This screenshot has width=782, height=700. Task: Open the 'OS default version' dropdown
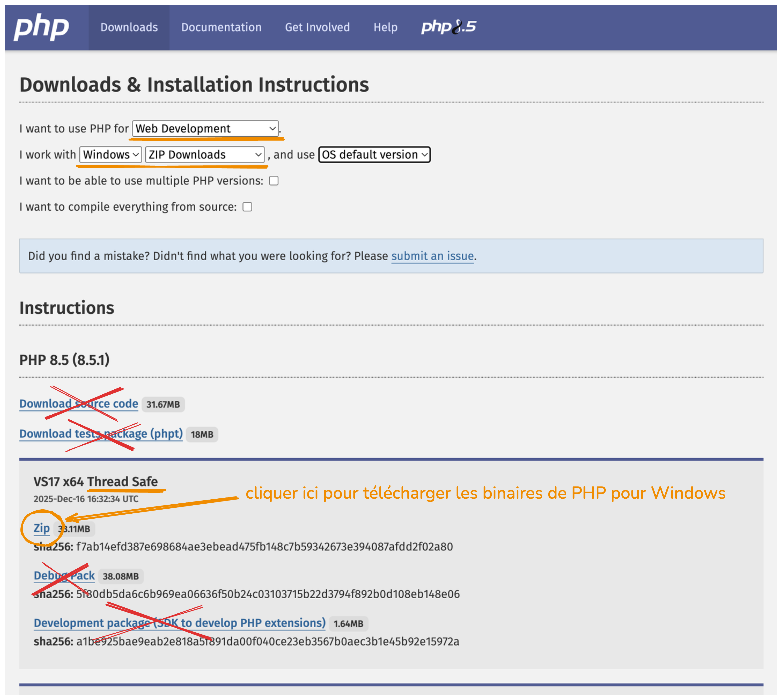pos(374,155)
